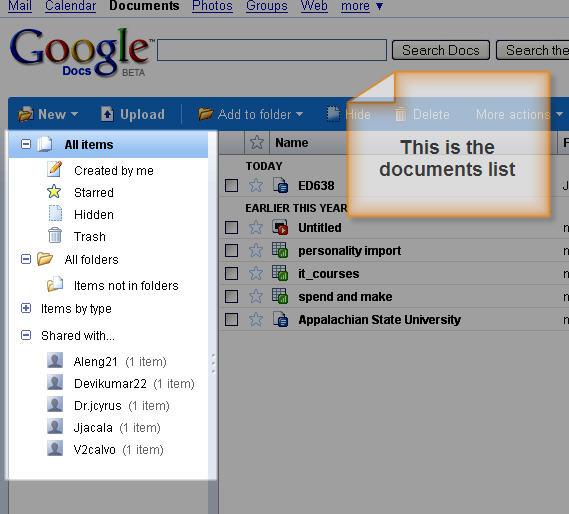Click Jjacala's avatar icon

55,427
